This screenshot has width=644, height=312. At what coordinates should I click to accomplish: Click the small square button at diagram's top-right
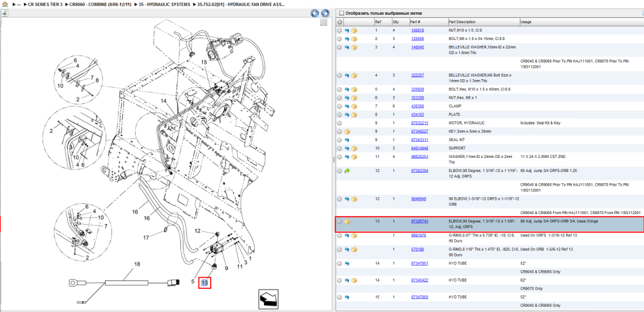click(324, 22)
